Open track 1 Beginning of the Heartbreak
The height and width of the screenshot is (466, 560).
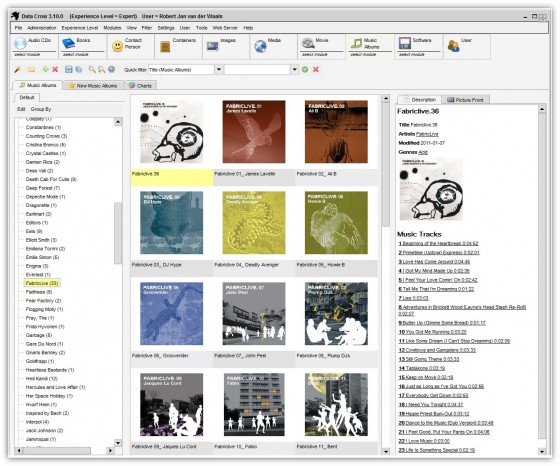tap(438, 244)
